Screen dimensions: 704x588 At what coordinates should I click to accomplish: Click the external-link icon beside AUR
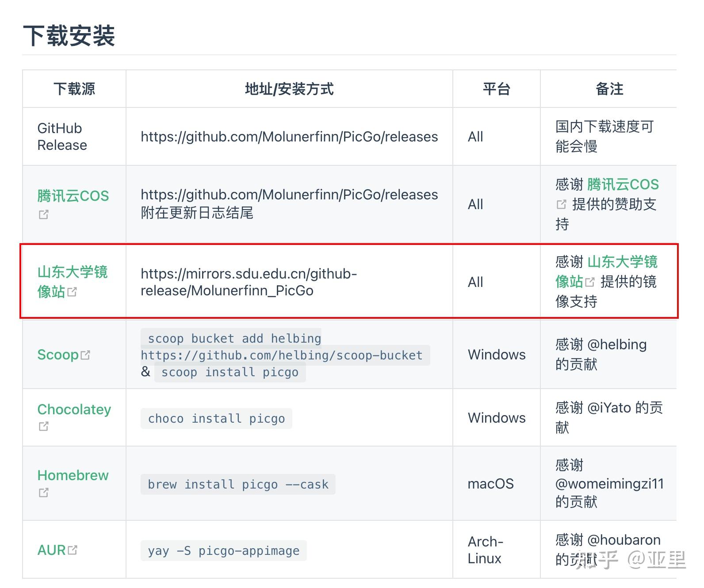(x=73, y=550)
